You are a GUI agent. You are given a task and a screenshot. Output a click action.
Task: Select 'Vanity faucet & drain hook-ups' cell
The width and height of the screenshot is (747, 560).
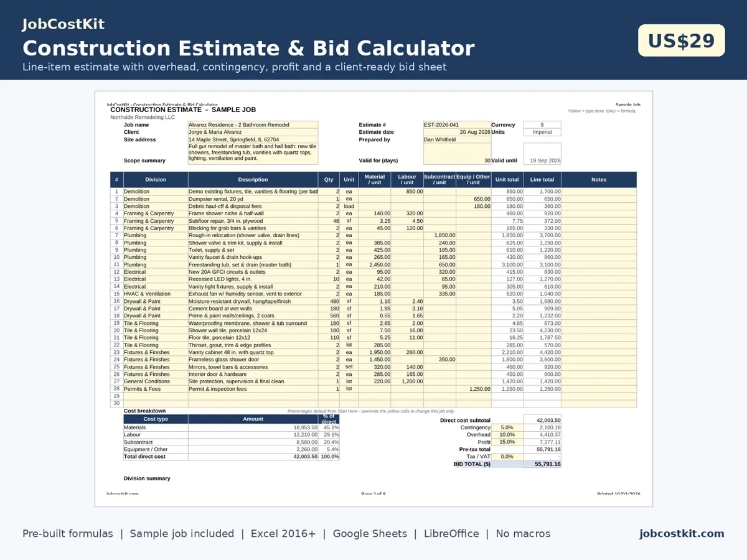point(253,257)
